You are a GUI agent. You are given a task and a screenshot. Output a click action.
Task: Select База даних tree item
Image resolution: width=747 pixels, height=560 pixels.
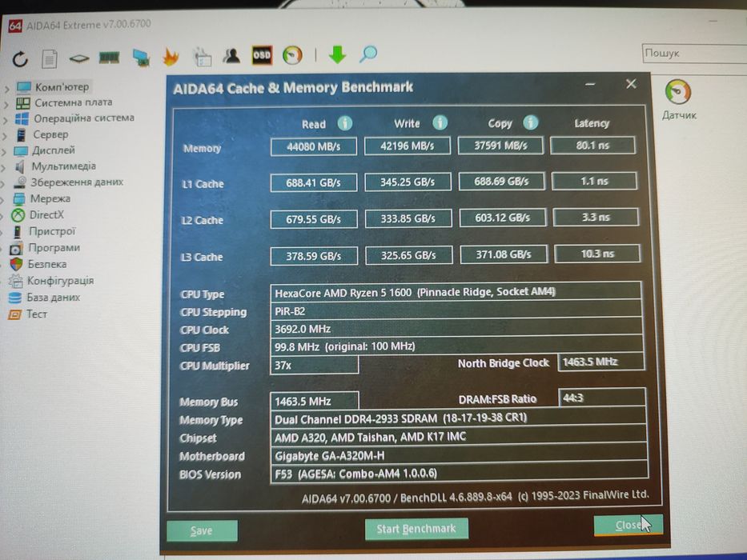pyautogui.click(x=54, y=297)
